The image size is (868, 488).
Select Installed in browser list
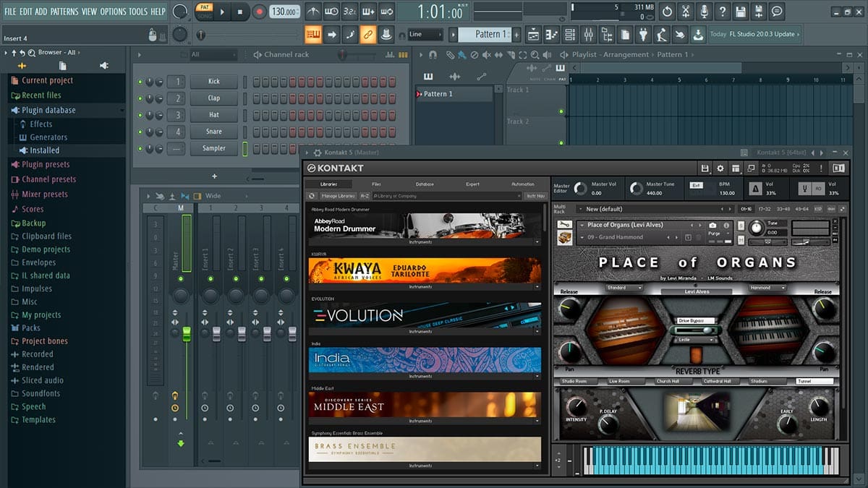(44, 150)
